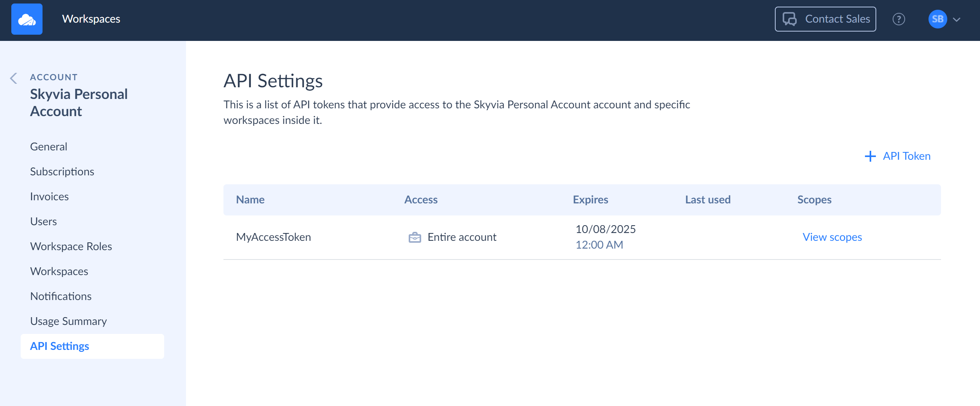The height and width of the screenshot is (406, 980).
Task: Open the Usage Summary section
Action: (x=69, y=321)
